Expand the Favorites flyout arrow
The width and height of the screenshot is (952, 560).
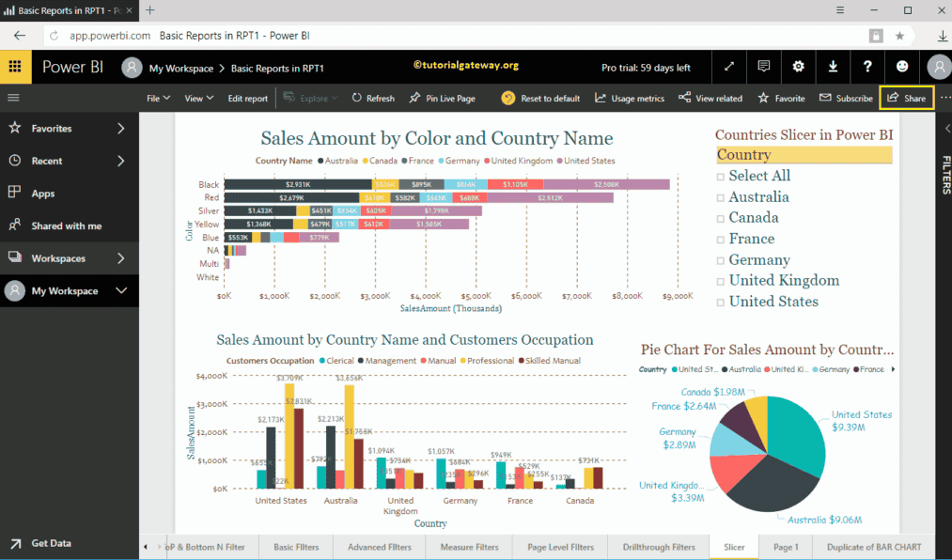(121, 129)
